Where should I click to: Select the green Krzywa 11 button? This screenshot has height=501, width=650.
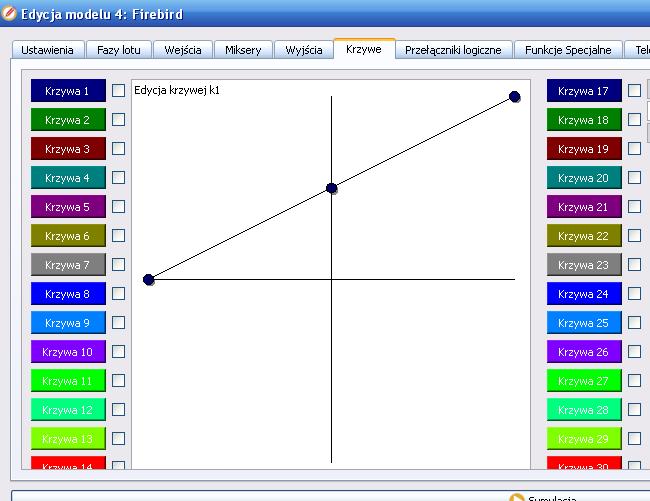tap(68, 381)
